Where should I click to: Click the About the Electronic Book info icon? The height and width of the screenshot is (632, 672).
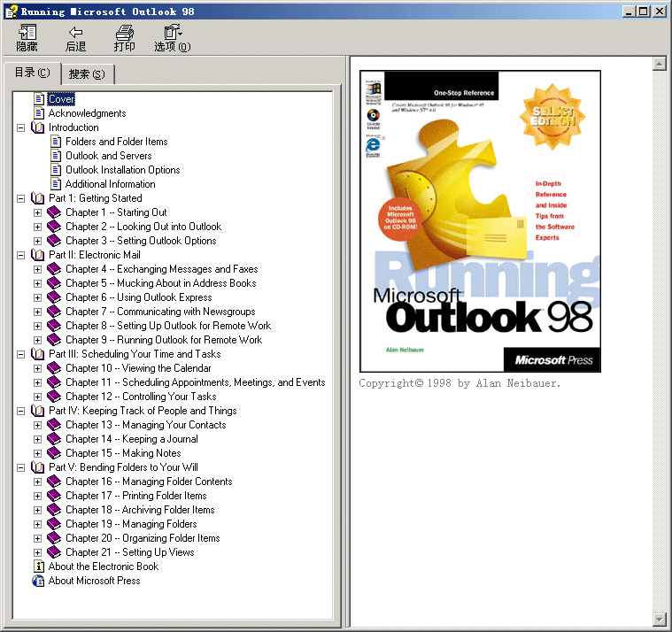39,566
